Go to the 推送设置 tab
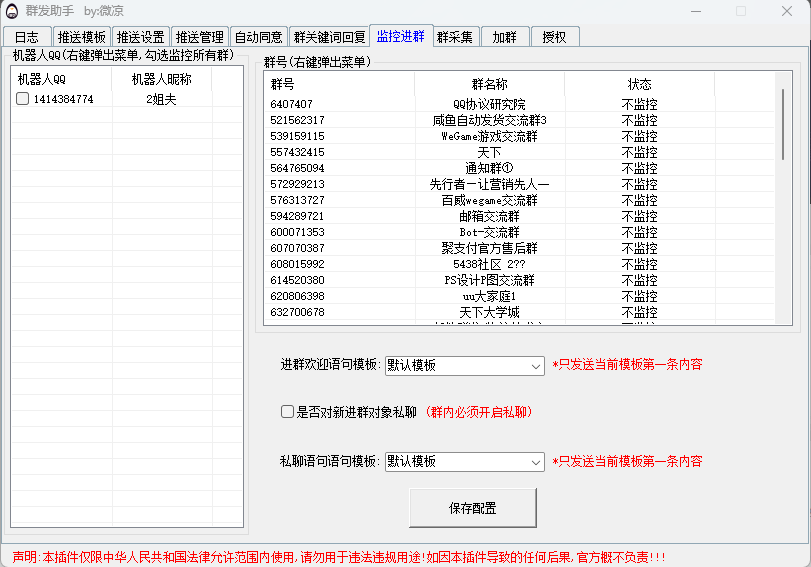This screenshot has height=567, width=811. tap(140, 37)
